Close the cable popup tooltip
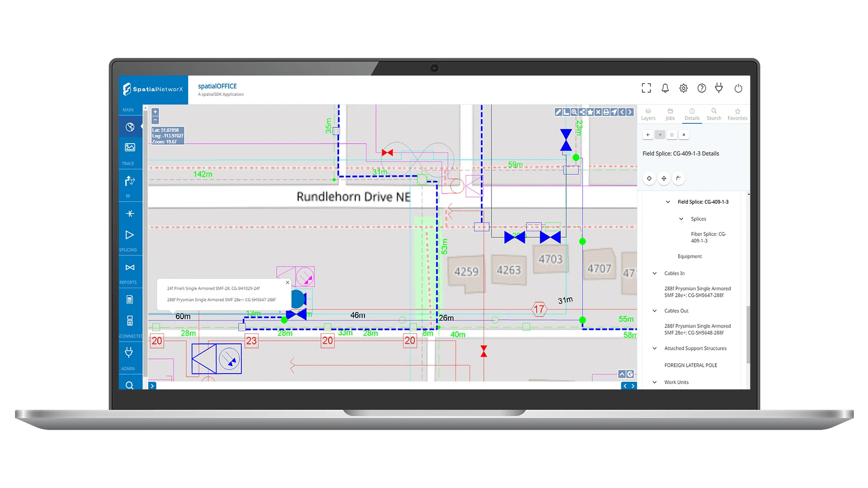 pos(288,282)
